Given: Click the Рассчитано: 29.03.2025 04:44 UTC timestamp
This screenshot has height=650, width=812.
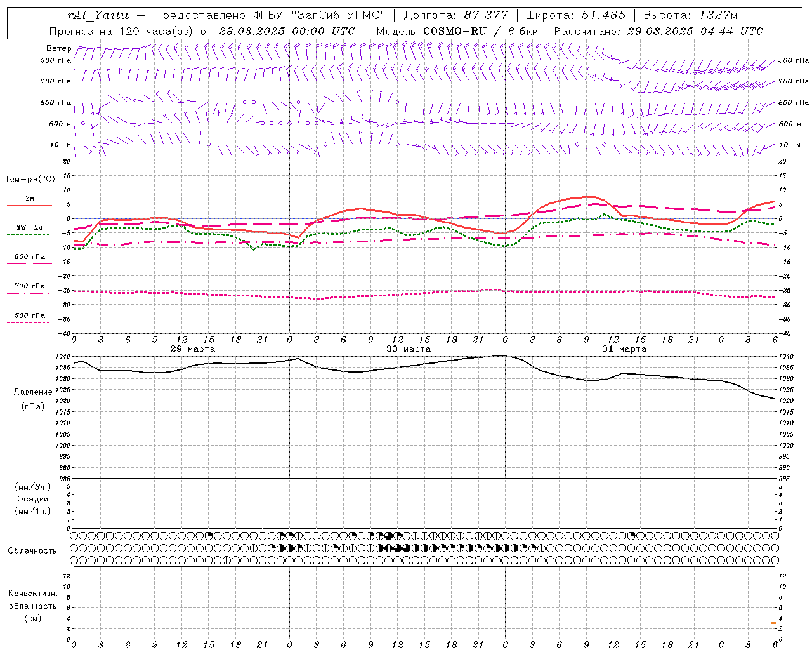Looking at the screenshot, I should 658,31.
